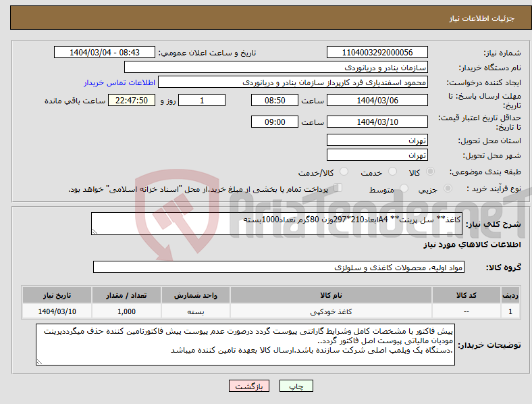Click the کاغذ خودکپی item cell

coord(331,311)
